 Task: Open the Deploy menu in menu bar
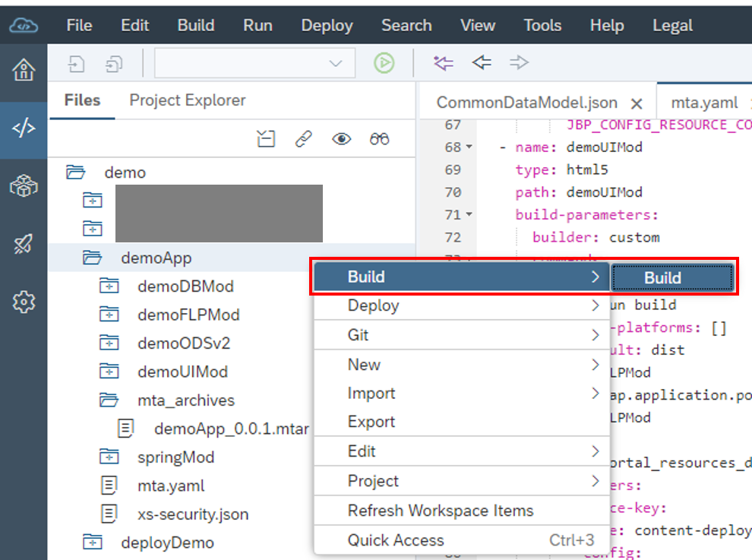tap(327, 25)
